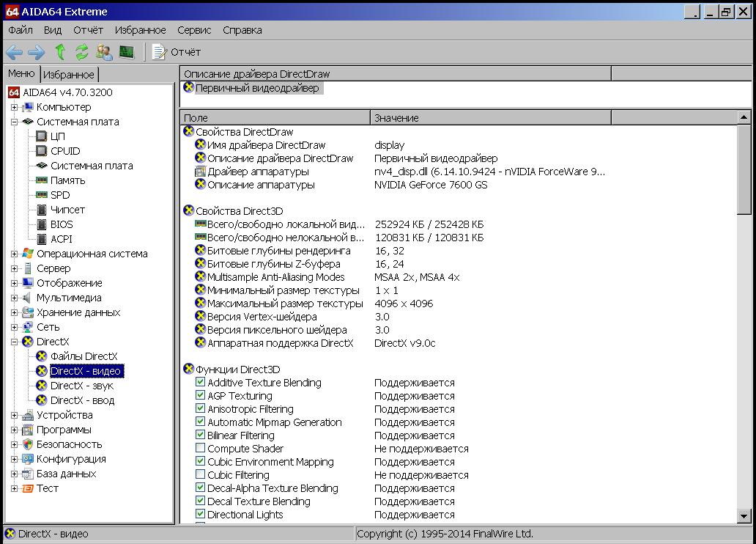
Task: Select the BIOS item in tree
Action: point(62,224)
